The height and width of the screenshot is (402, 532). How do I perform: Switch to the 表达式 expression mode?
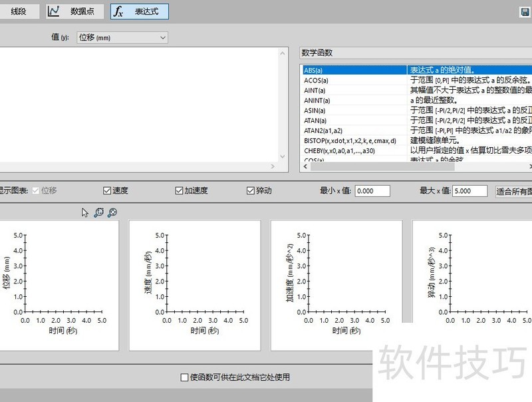pyautogui.click(x=139, y=11)
